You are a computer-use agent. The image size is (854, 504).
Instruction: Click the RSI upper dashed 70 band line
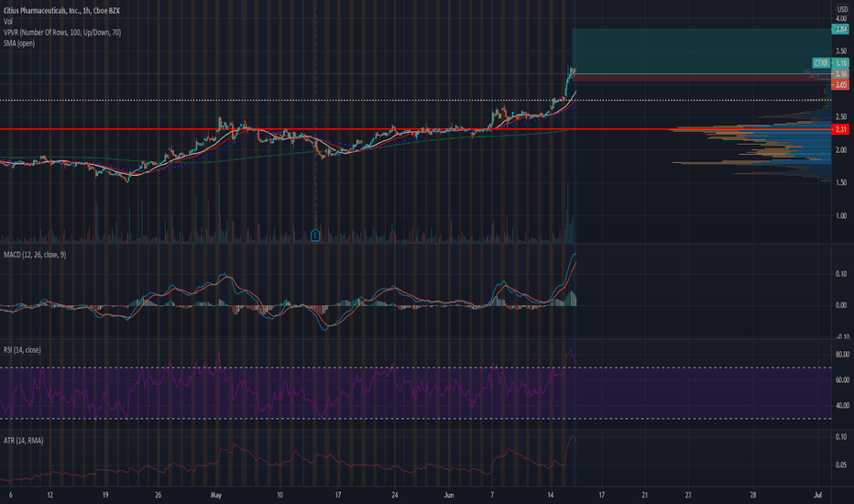[414, 367]
